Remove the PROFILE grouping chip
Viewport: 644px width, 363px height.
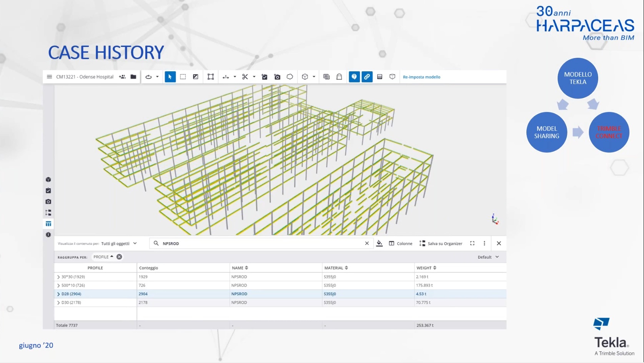pos(119,257)
